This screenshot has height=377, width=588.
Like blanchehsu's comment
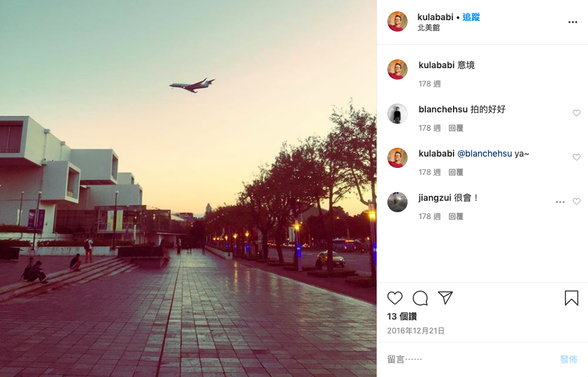click(577, 113)
